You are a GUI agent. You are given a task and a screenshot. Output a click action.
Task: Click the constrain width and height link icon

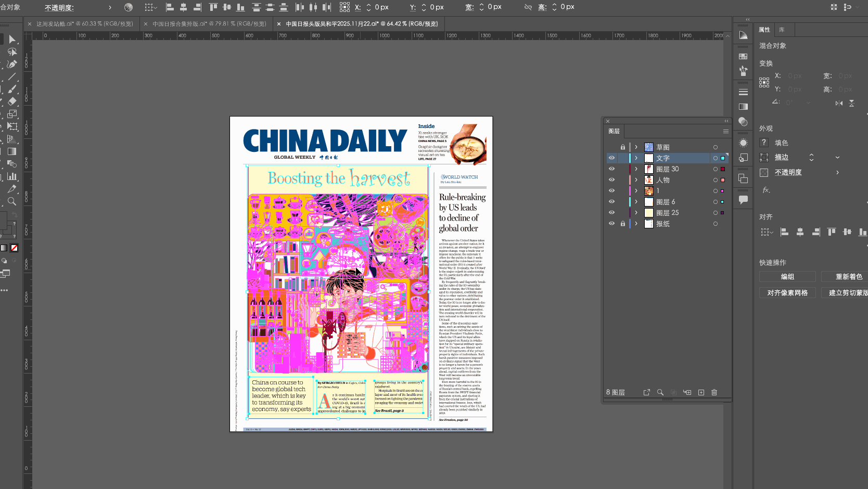tap(528, 7)
